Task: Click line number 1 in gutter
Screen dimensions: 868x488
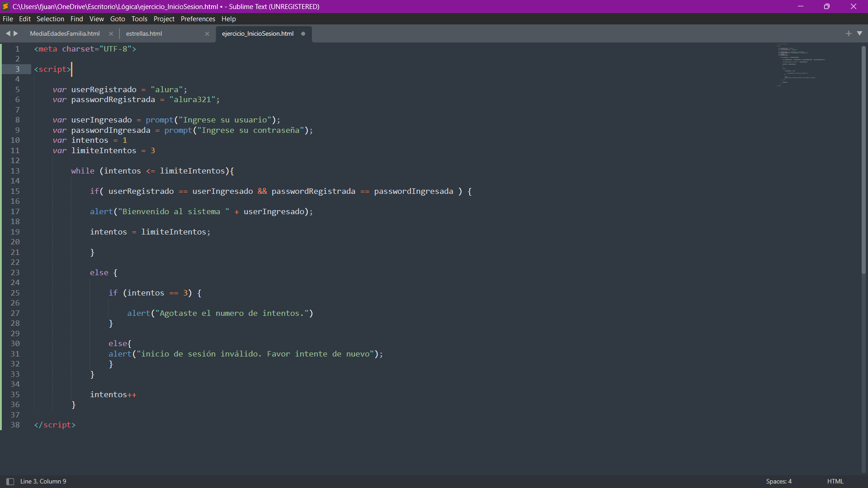Action: pyautogui.click(x=17, y=49)
